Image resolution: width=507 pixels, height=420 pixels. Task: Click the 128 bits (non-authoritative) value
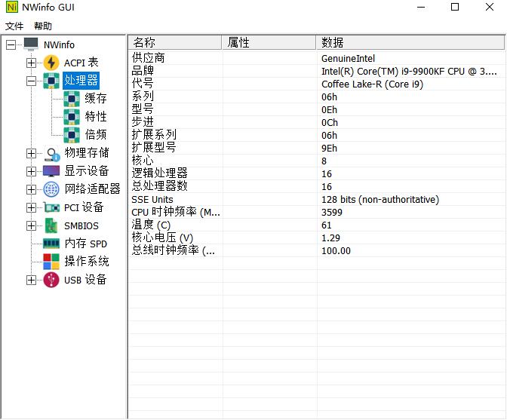(380, 200)
